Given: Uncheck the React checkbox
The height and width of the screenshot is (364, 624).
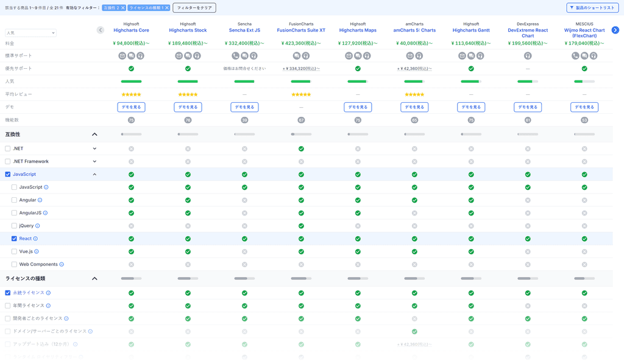Looking at the screenshot, I should [14, 239].
